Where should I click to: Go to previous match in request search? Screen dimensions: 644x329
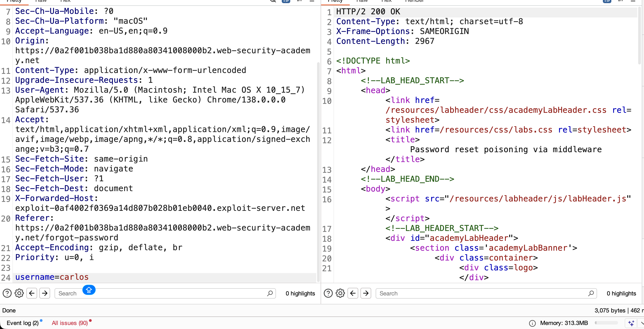(32, 293)
